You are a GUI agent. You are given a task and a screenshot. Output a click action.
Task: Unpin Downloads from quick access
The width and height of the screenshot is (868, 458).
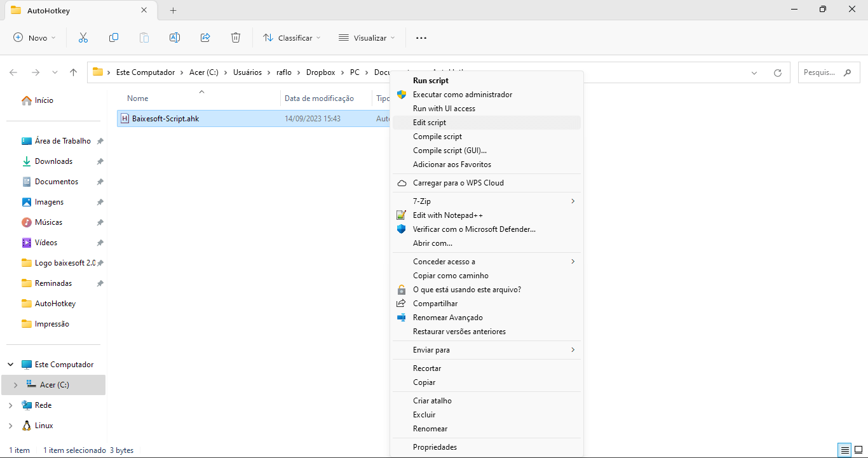click(100, 161)
